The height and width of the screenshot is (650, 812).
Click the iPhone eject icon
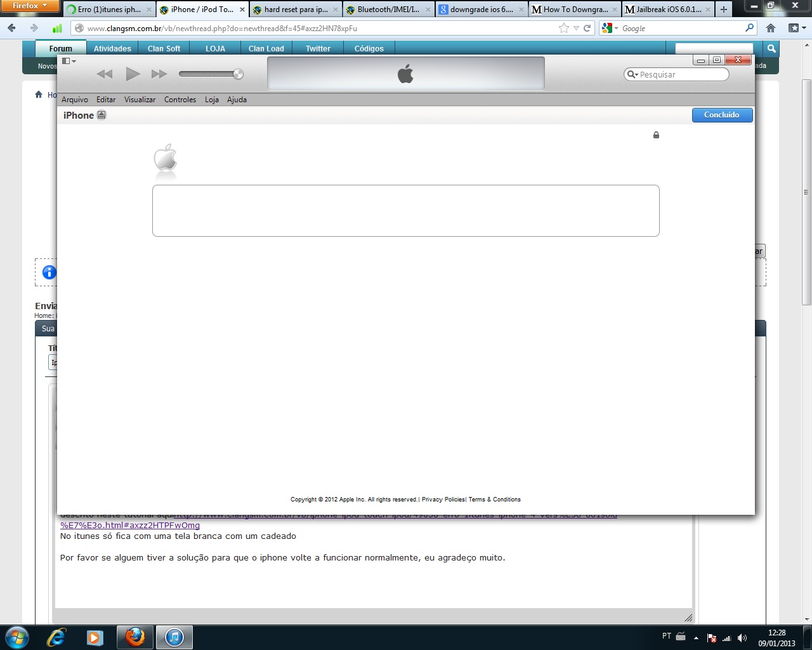coord(101,115)
